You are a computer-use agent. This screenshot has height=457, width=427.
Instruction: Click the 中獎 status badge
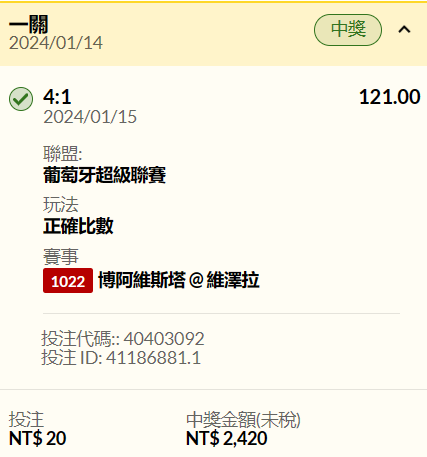348,30
